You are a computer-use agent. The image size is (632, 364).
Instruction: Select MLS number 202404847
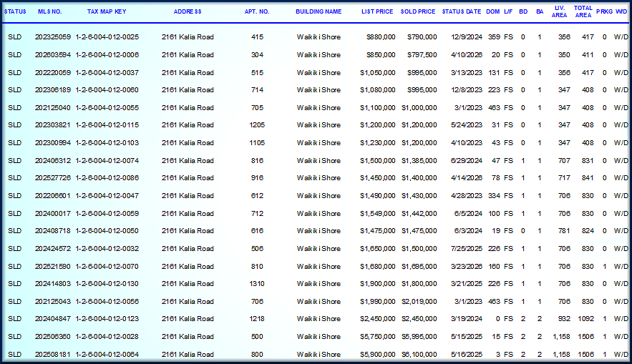pyautogui.click(x=53, y=319)
